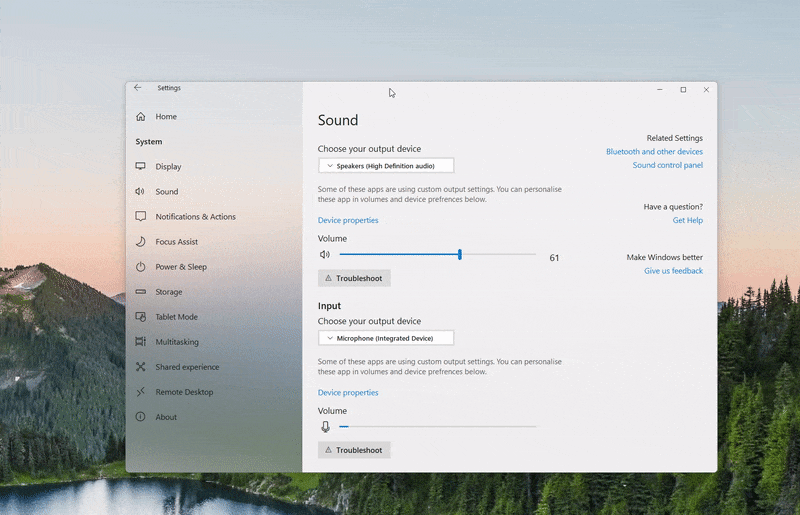800x515 pixels.
Task: Click the microphone icon under Input volume
Action: pyautogui.click(x=325, y=427)
